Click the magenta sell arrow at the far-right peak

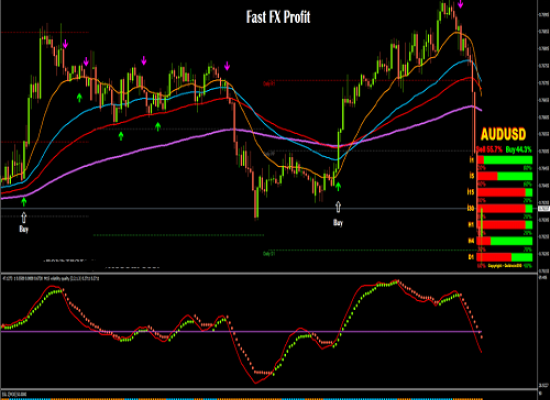tap(461, 4)
